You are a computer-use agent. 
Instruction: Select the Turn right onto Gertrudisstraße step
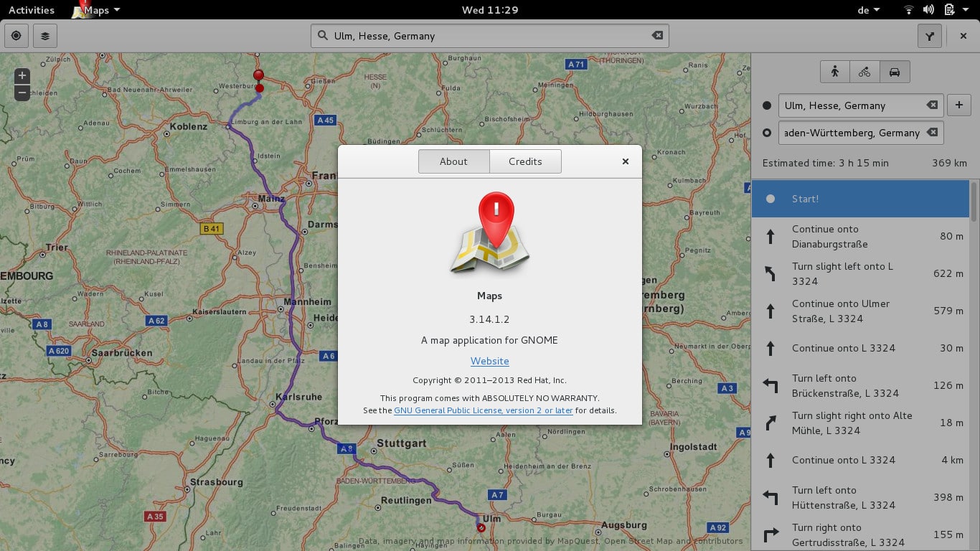[x=861, y=534]
